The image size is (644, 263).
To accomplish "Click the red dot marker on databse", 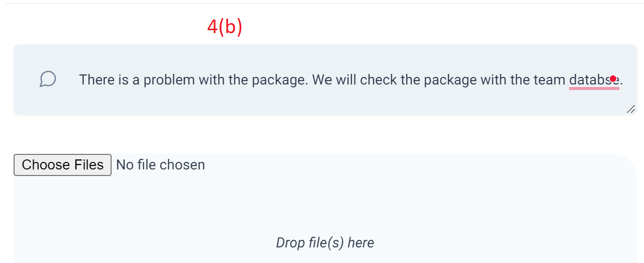I will tap(613, 78).
